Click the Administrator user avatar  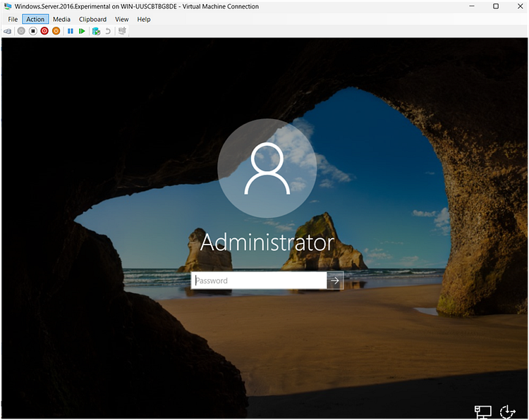coord(267,168)
